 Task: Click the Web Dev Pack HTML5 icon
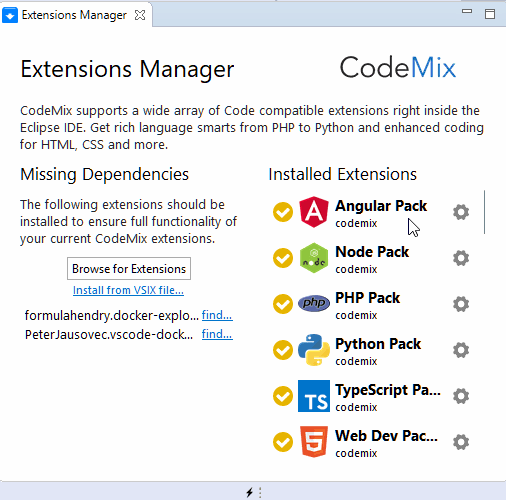coord(314,442)
